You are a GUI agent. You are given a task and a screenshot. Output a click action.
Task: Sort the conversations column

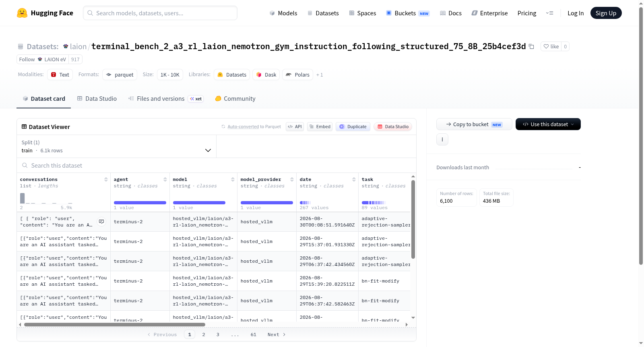click(x=106, y=179)
